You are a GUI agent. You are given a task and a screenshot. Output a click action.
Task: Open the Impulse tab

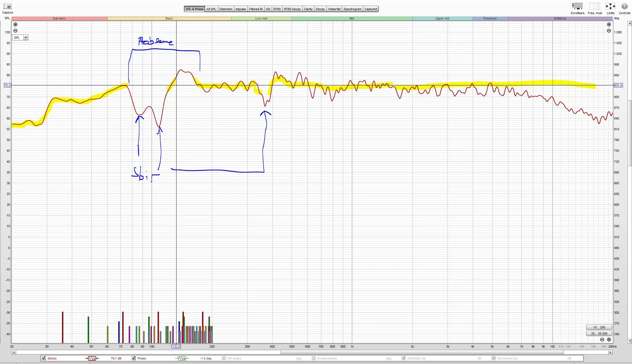[x=240, y=9]
